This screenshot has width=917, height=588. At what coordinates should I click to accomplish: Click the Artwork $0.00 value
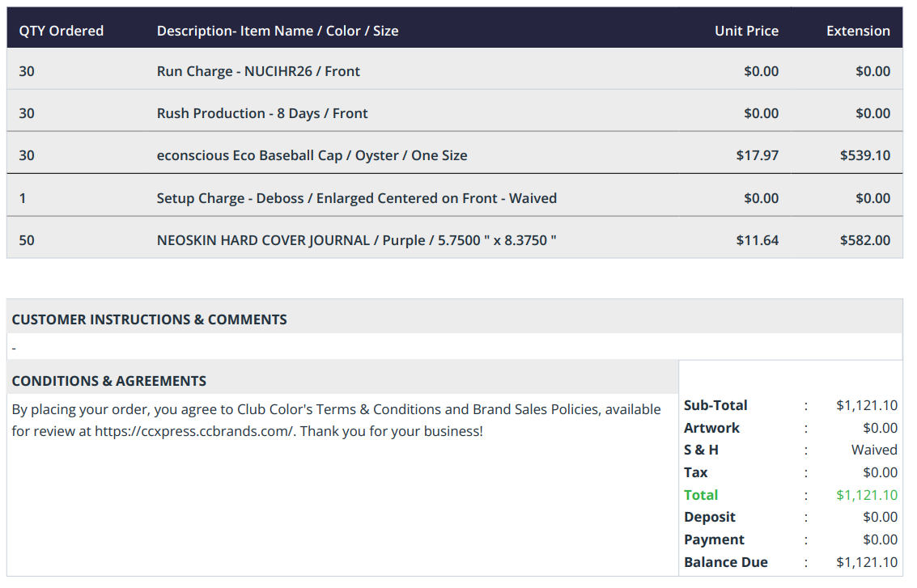880,428
